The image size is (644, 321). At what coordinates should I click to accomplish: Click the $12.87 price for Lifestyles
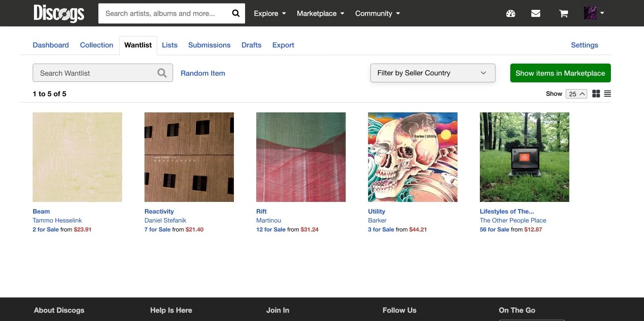533,229
